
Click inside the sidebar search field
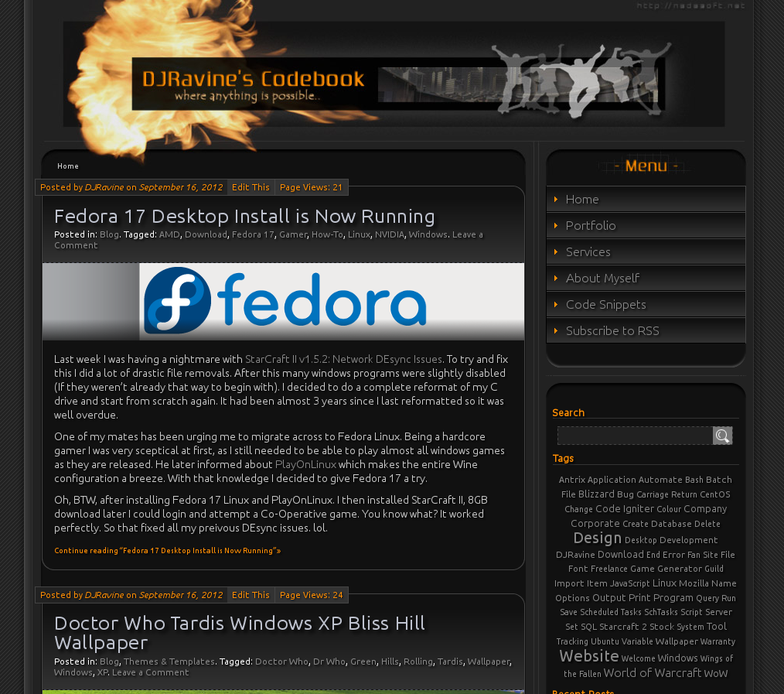634,436
